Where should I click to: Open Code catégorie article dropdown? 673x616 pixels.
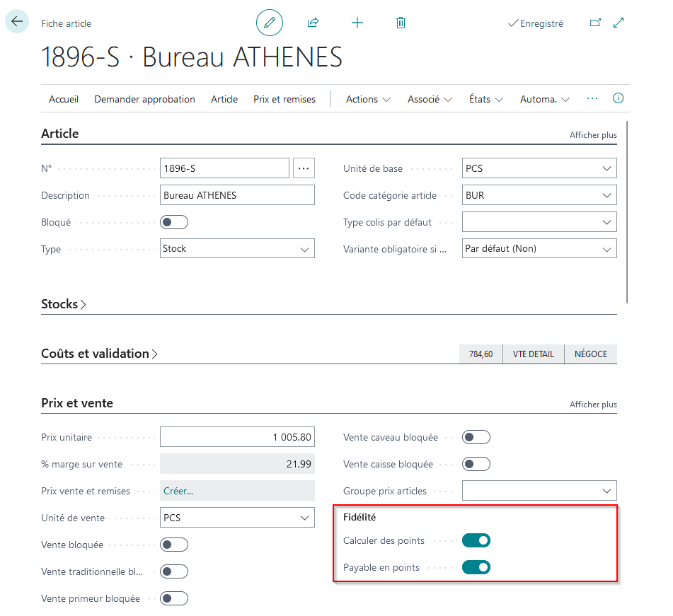click(x=539, y=195)
